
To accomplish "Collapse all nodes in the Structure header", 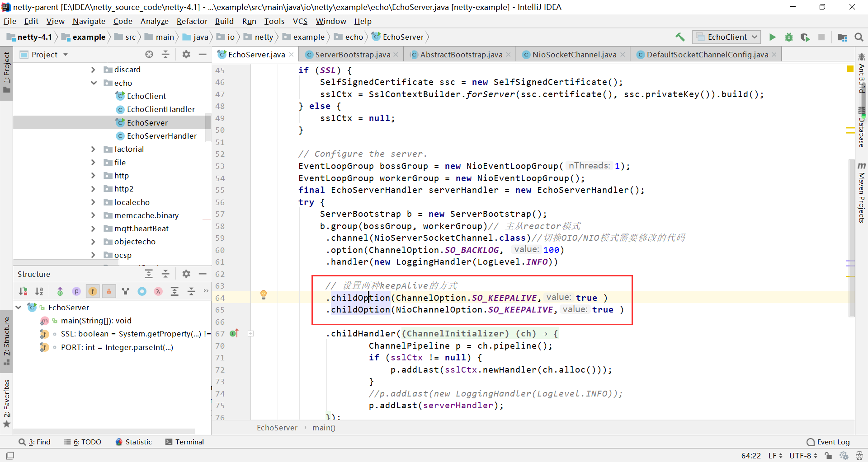I will click(x=165, y=274).
